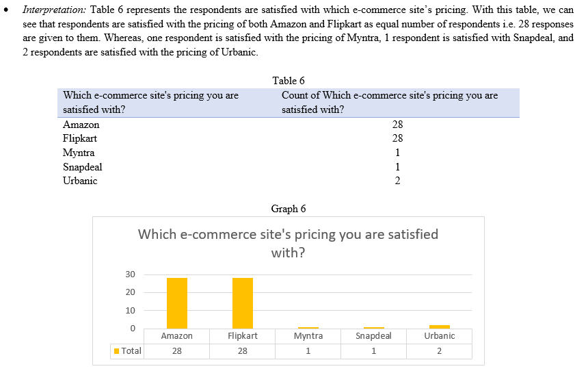Click the 30 value on the chart axis
The width and height of the screenshot is (588, 371).
(130, 274)
